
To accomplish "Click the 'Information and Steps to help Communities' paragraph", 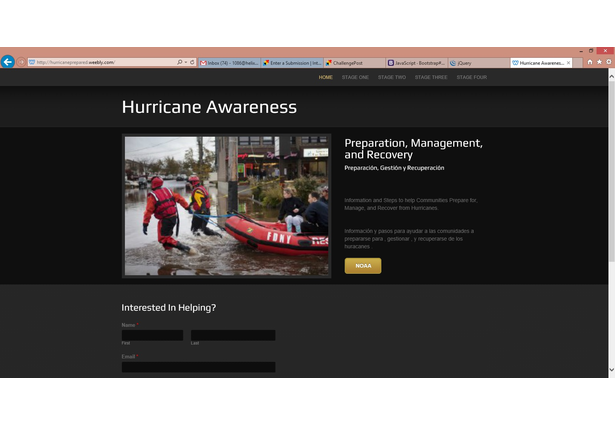I will [x=411, y=204].
